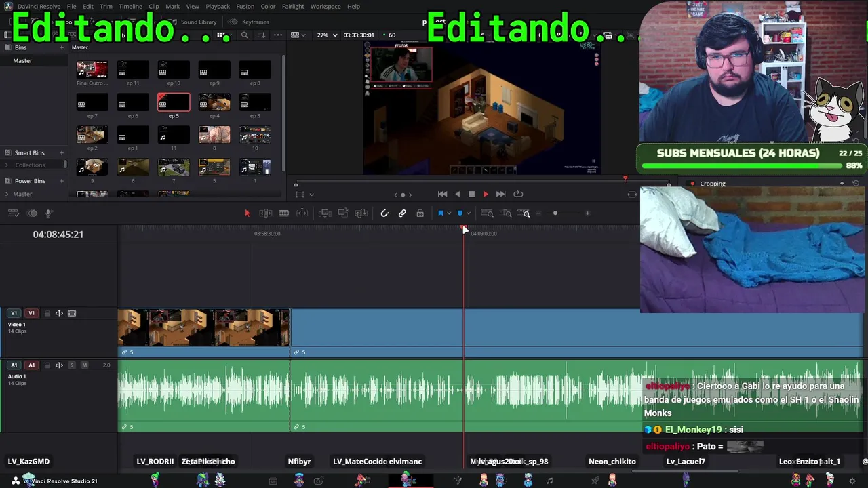Click the Insert Clip toolbar icon
Screen dimensions: 868x488
tap(325, 213)
